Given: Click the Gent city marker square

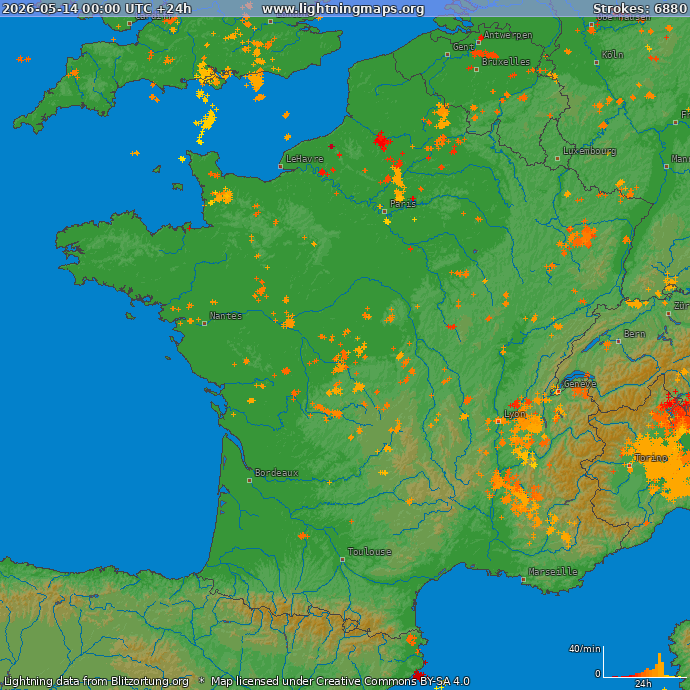Looking at the screenshot, I should [448, 55].
